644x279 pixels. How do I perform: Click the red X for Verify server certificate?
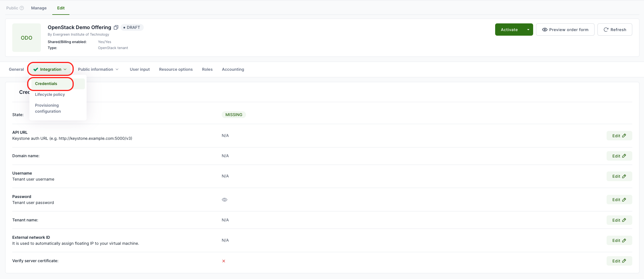224,261
